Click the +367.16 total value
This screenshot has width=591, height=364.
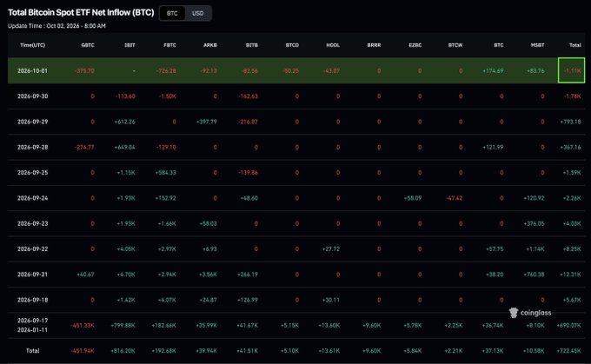tap(571, 148)
